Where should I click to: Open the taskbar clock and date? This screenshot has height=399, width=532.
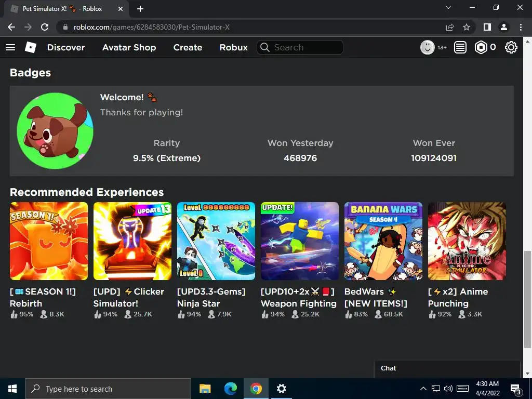pos(487,389)
